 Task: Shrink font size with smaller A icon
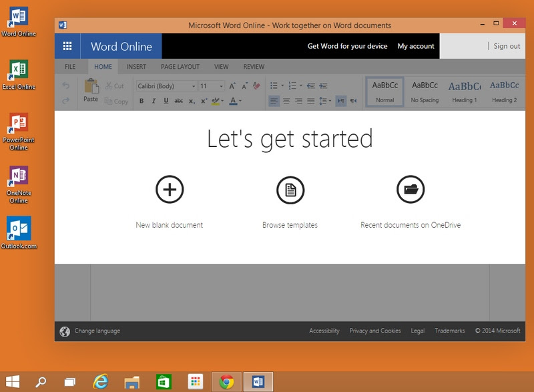point(244,86)
